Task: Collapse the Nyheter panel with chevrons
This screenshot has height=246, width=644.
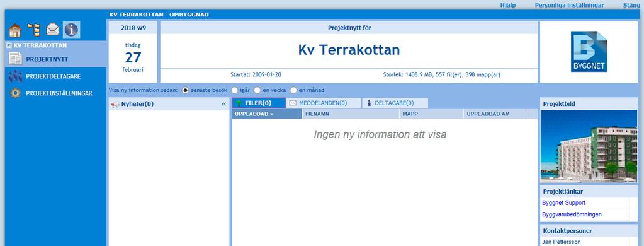Action: point(224,105)
